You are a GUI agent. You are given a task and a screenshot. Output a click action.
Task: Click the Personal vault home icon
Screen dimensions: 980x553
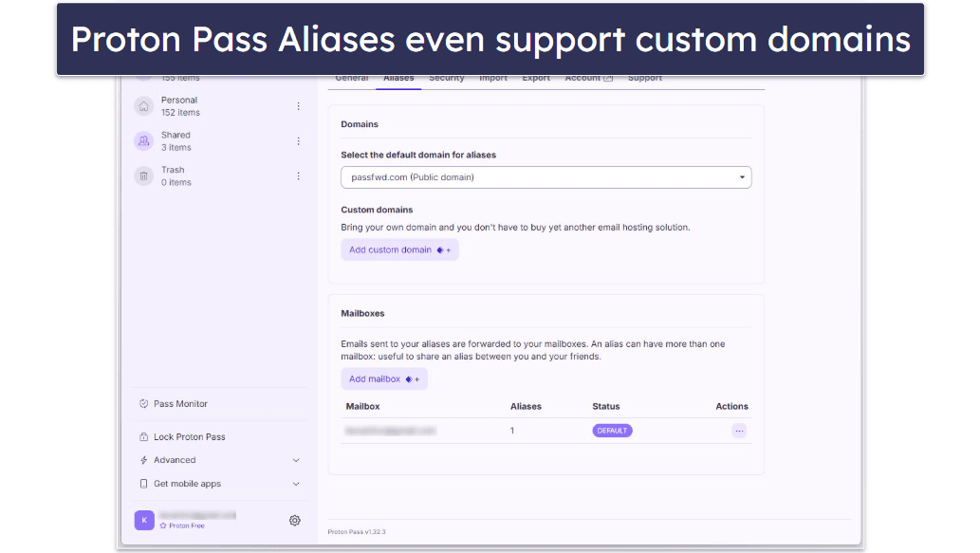(144, 106)
